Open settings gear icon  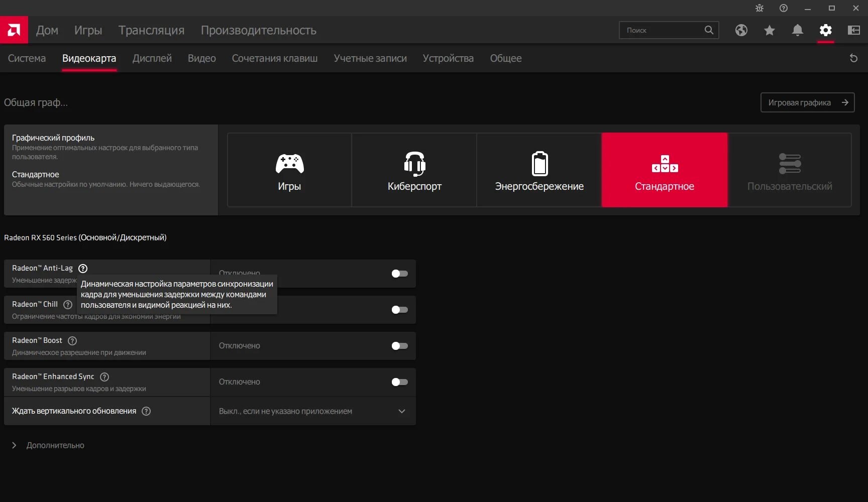(825, 30)
